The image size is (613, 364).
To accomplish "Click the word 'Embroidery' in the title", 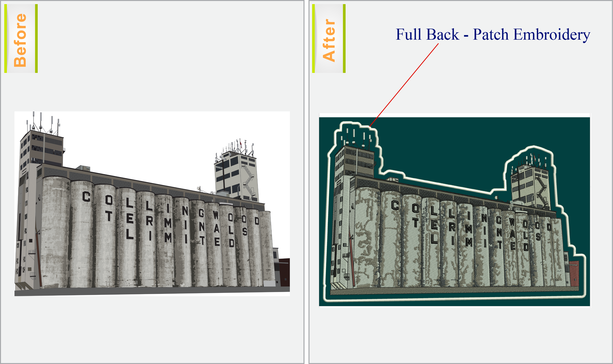I will click(x=551, y=35).
